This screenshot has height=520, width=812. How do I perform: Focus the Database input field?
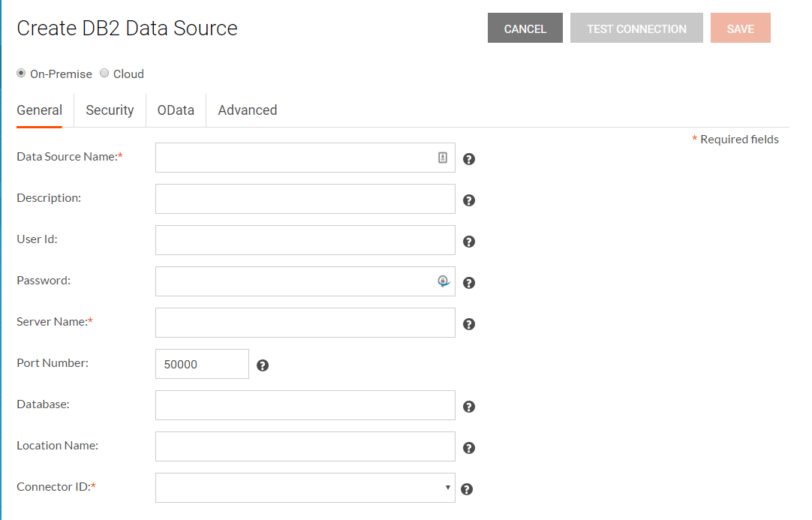305,405
